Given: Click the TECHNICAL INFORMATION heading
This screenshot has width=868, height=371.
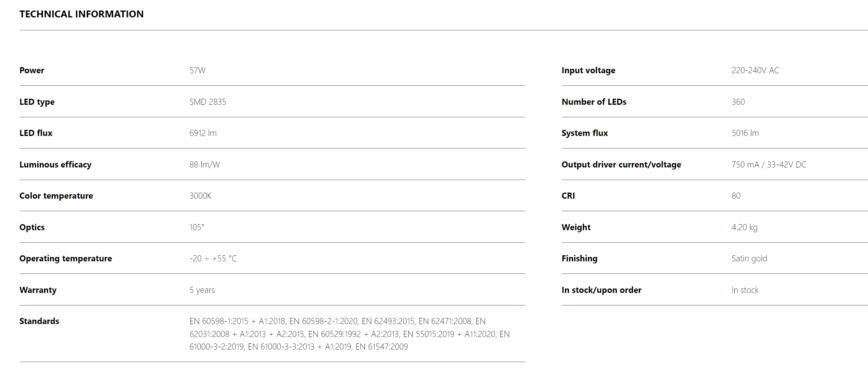Looking at the screenshot, I should pyautogui.click(x=81, y=14).
